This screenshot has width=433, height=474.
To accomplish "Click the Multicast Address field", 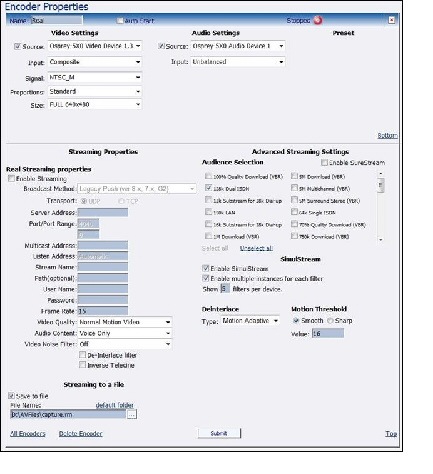I will pyautogui.click(x=103, y=245).
